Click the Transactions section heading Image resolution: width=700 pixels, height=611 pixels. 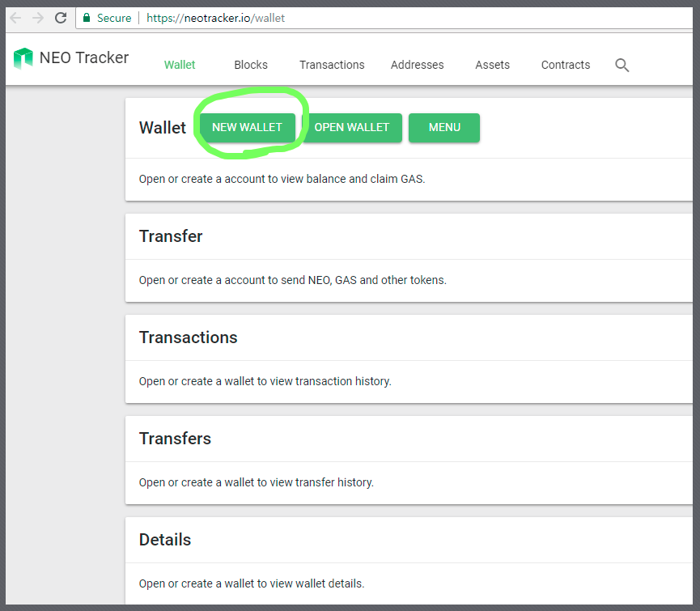188,337
